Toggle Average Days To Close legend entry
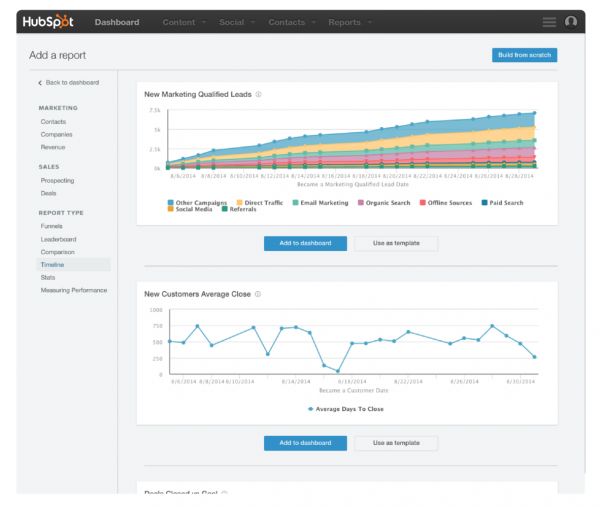 346,409
